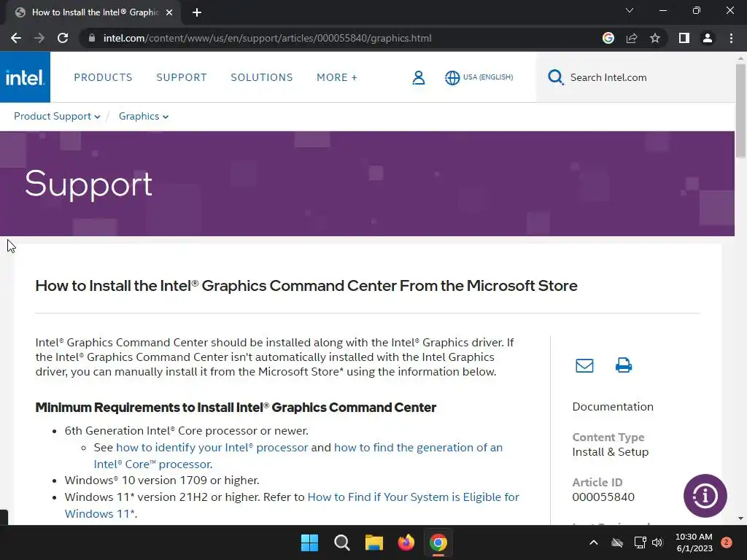Expand Graphics breadcrumb dropdown

tap(144, 116)
